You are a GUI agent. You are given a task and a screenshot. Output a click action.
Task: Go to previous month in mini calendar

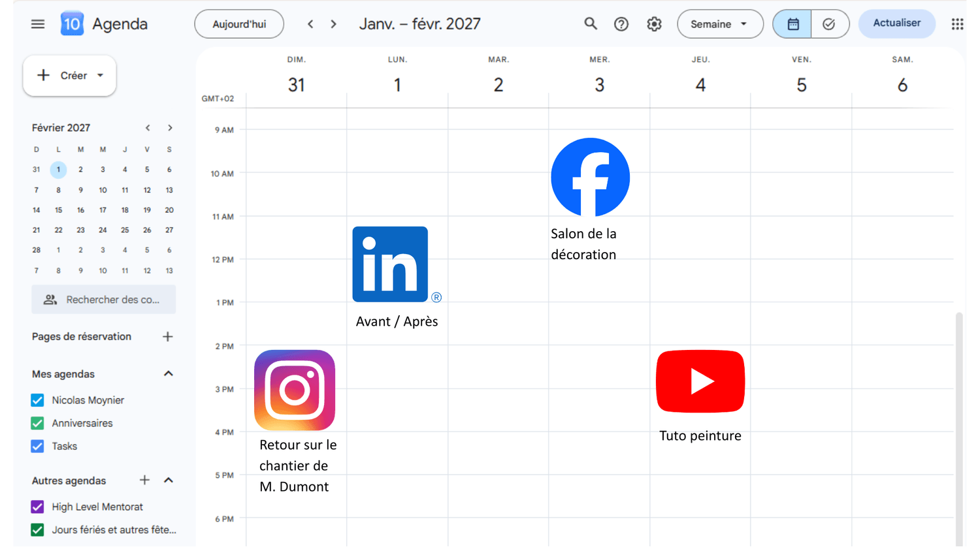pyautogui.click(x=148, y=128)
